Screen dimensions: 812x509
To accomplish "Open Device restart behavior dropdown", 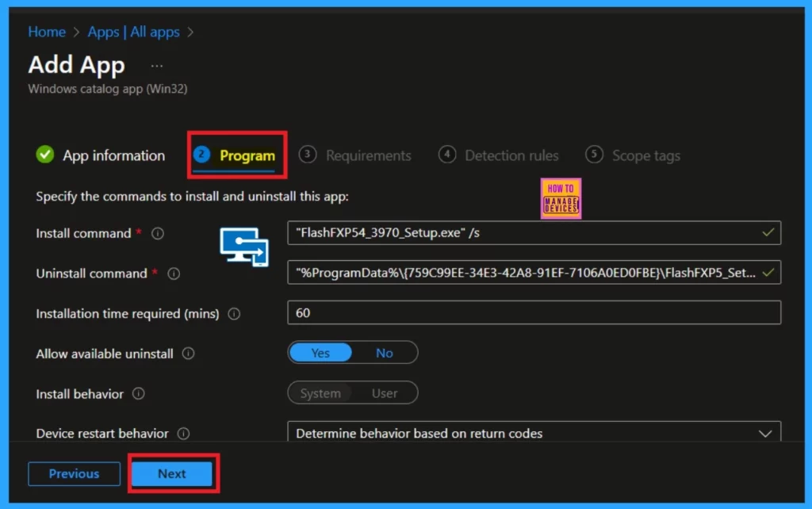I will [x=534, y=432].
